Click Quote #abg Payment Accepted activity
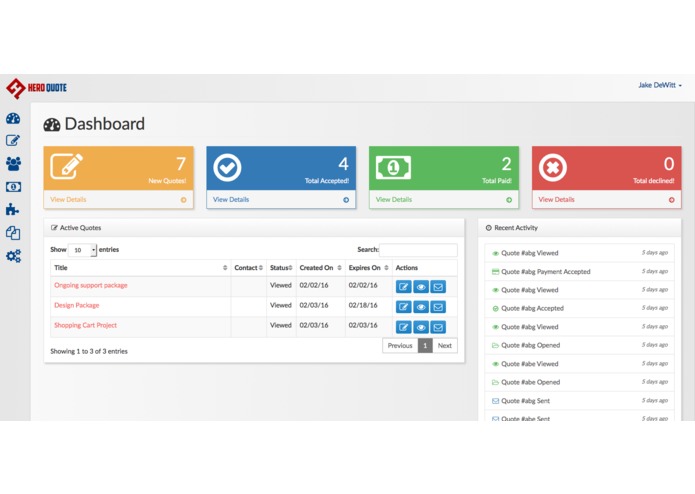The height and width of the screenshot is (494, 695). [579, 272]
